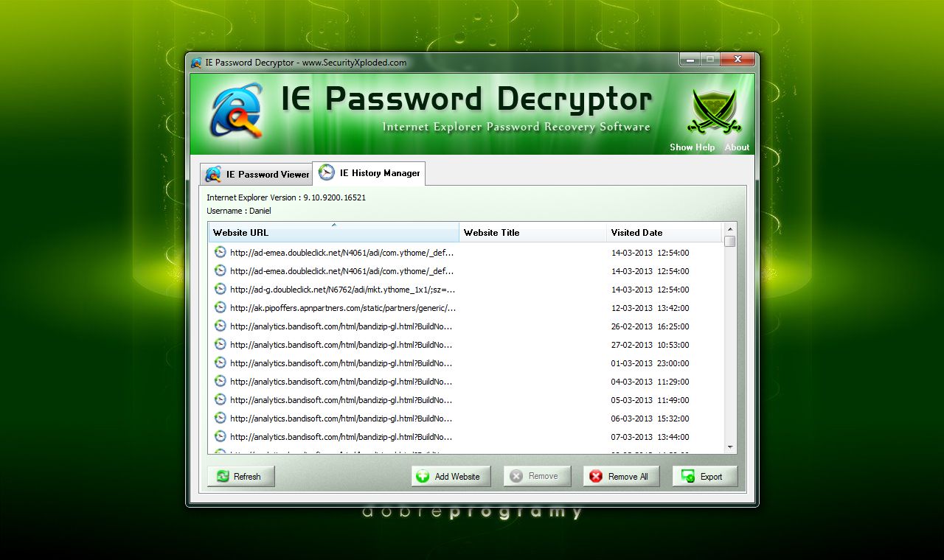Click the history icon for the 05-03-2013 11:49:00 row
The width and height of the screenshot is (944, 560).
(x=220, y=399)
